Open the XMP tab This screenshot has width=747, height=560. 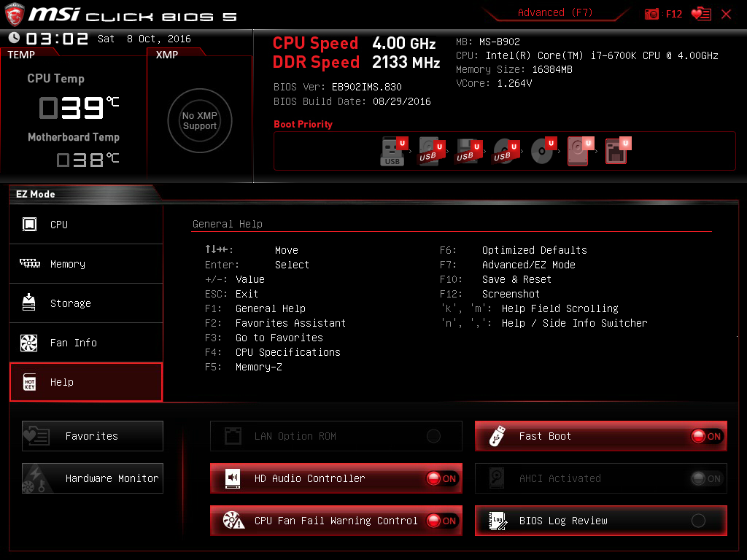167,55
